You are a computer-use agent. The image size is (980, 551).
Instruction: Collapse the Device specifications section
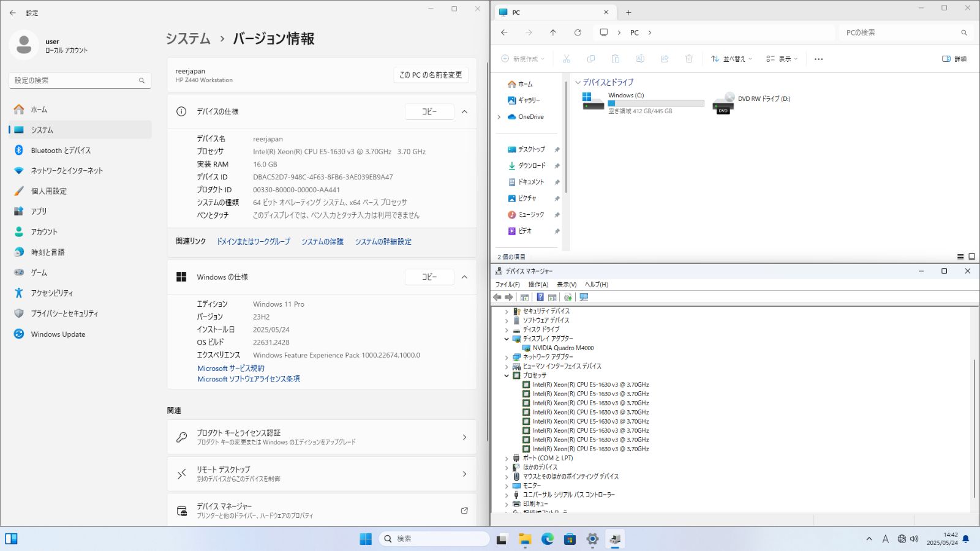tap(464, 111)
